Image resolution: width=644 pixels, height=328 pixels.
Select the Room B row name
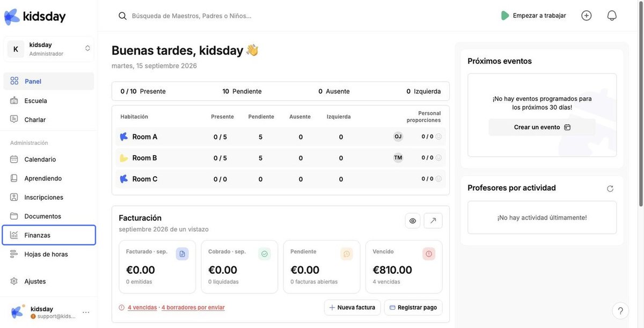point(145,158)
